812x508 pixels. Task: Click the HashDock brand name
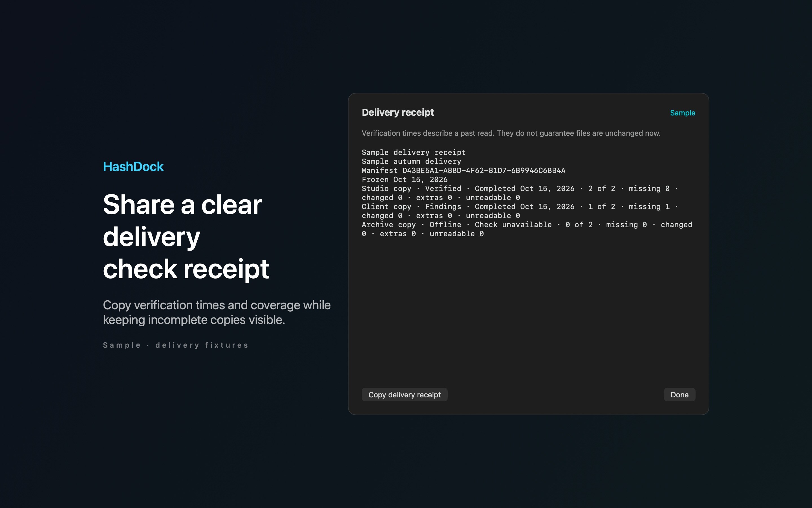coord(133,167)
